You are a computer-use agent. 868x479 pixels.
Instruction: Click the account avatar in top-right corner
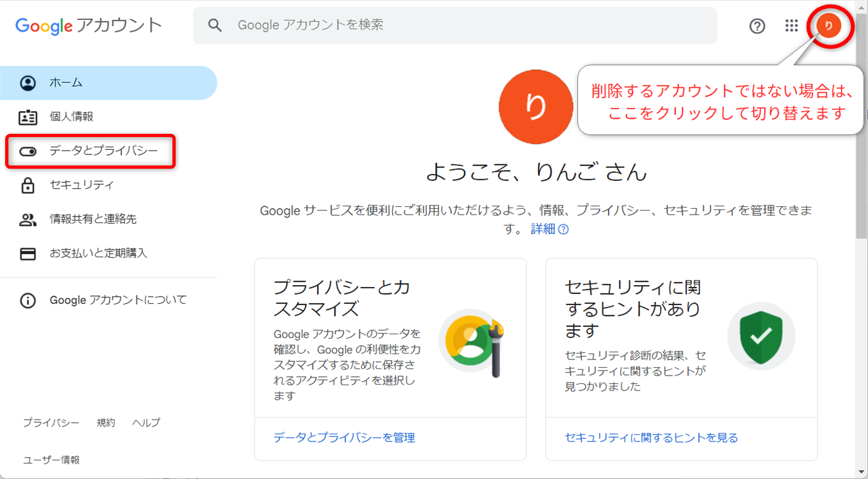(829, 26)
